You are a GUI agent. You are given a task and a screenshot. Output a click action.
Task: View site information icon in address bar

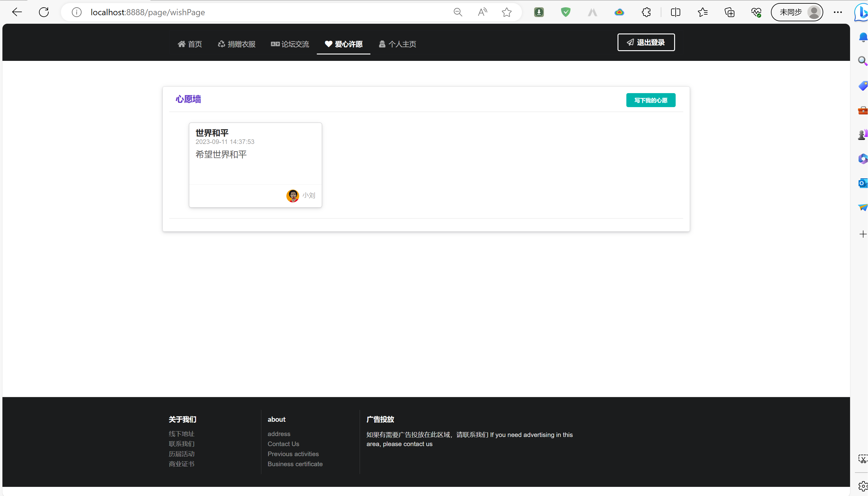coord(77,12)
